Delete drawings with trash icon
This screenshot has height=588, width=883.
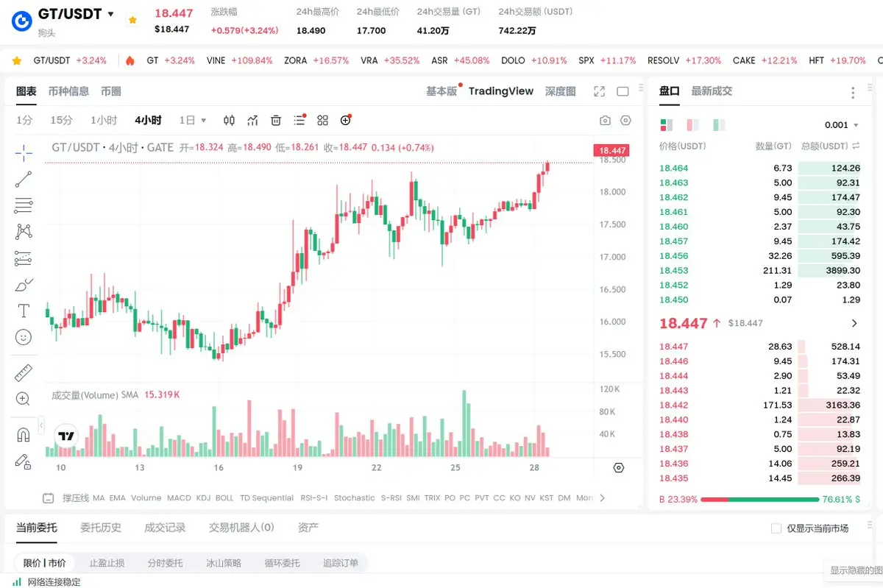(x=276, y=120)
